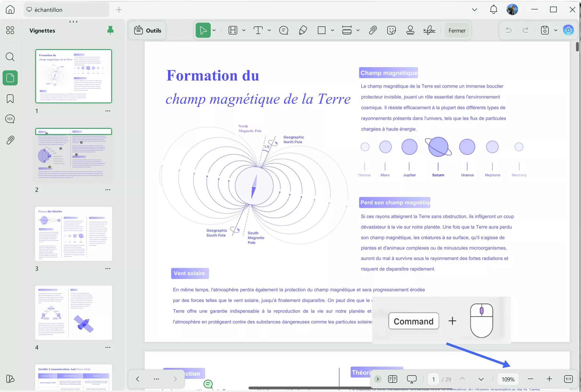Image resolution: width=581 pixels, height=392 pixels.
Task: Open the search panel in left sidebar
Action: point(10,57)
